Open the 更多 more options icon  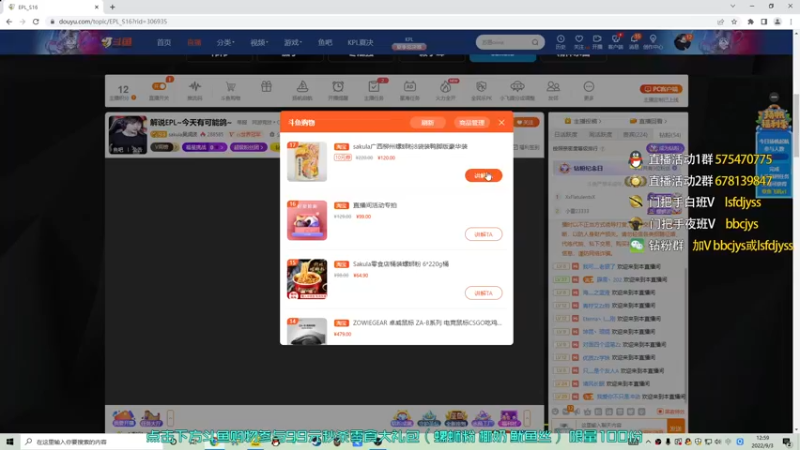click(589, 90)
